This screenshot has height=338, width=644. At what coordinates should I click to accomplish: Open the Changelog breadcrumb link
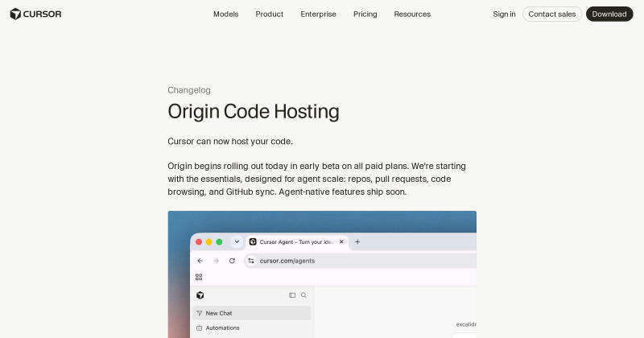(189, 90)
